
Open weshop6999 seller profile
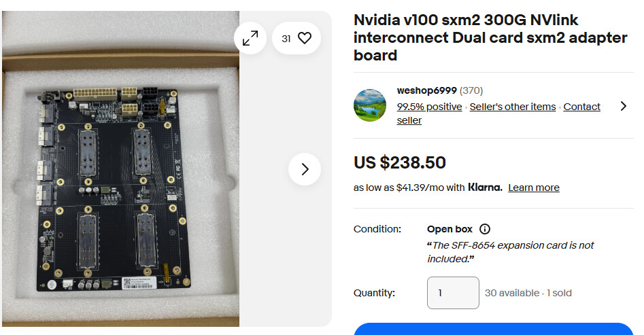tap(426, 90)
